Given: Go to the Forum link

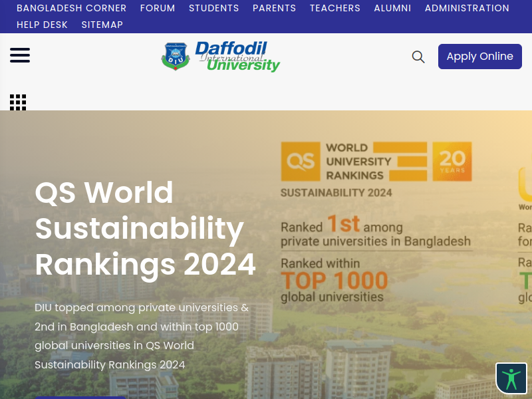Looking at the screenshot, I should click(x=158, y=8).
